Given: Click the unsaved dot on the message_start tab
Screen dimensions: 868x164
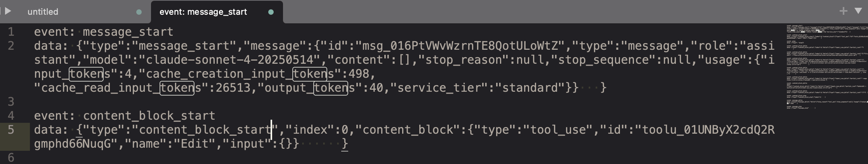Looking at the screenshot, I should click(x=271, y=12).
